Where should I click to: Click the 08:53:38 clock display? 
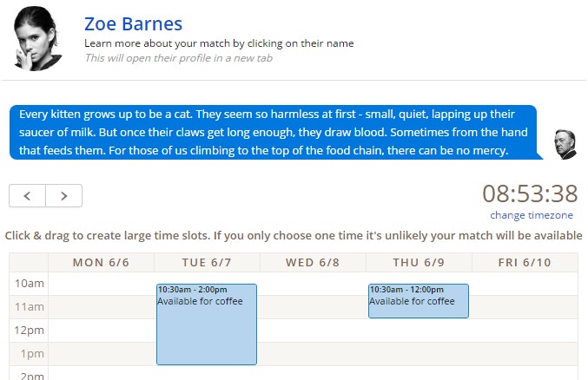pyautogui.click(x=530, y=193)
